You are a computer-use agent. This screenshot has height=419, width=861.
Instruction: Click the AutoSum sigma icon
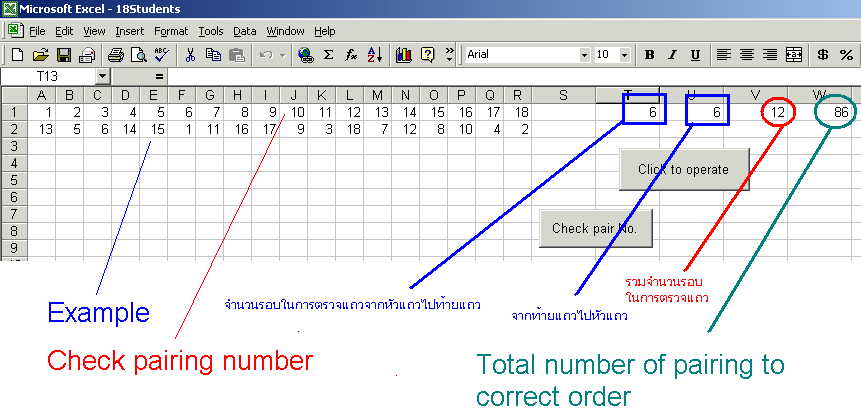coord(328,55)
